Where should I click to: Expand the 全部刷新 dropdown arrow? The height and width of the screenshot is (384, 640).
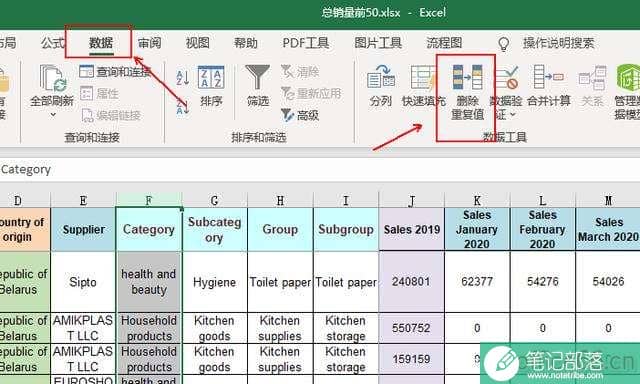coord(53,115)
